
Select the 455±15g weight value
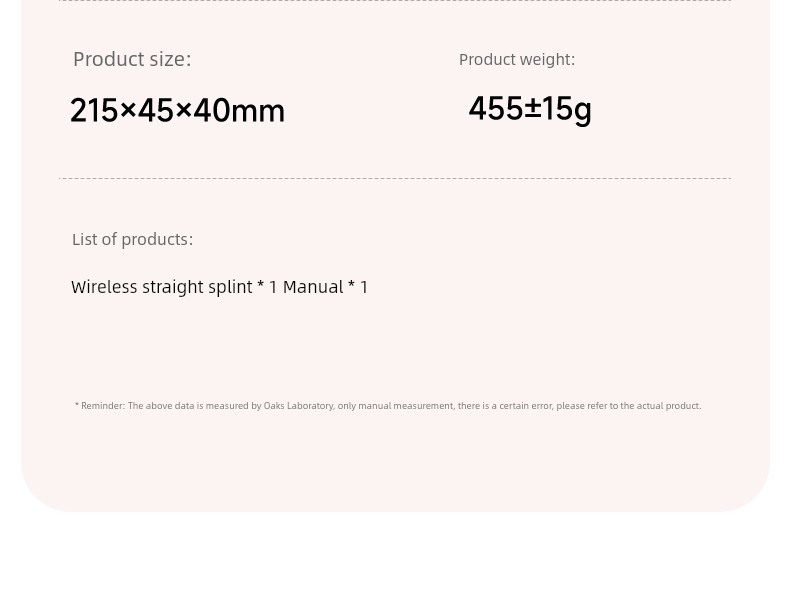[x=530, y=109]
